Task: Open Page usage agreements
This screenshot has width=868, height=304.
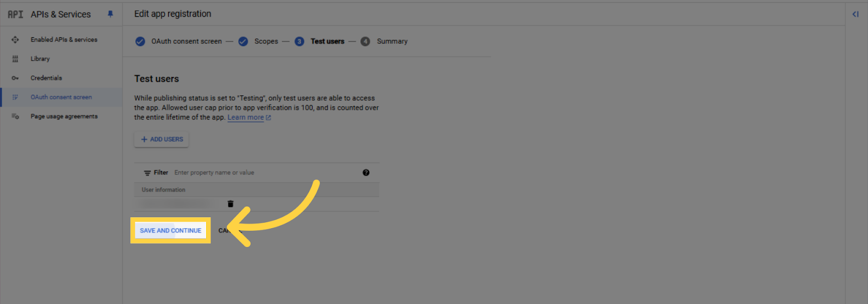Action: point(64,117)
